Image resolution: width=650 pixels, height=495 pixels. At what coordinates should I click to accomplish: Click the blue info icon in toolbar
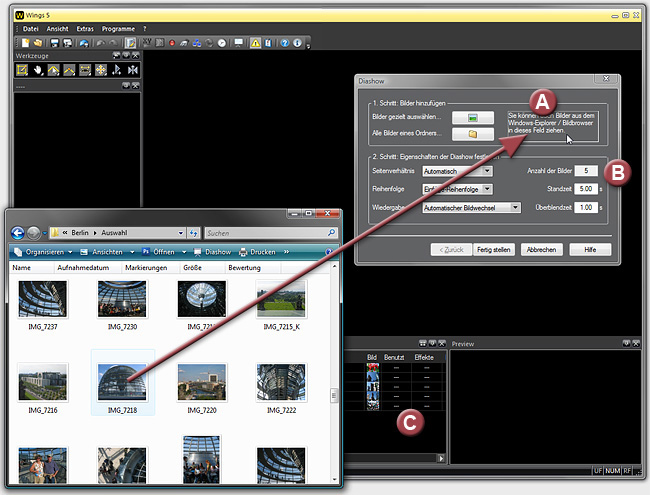point(297,43)
